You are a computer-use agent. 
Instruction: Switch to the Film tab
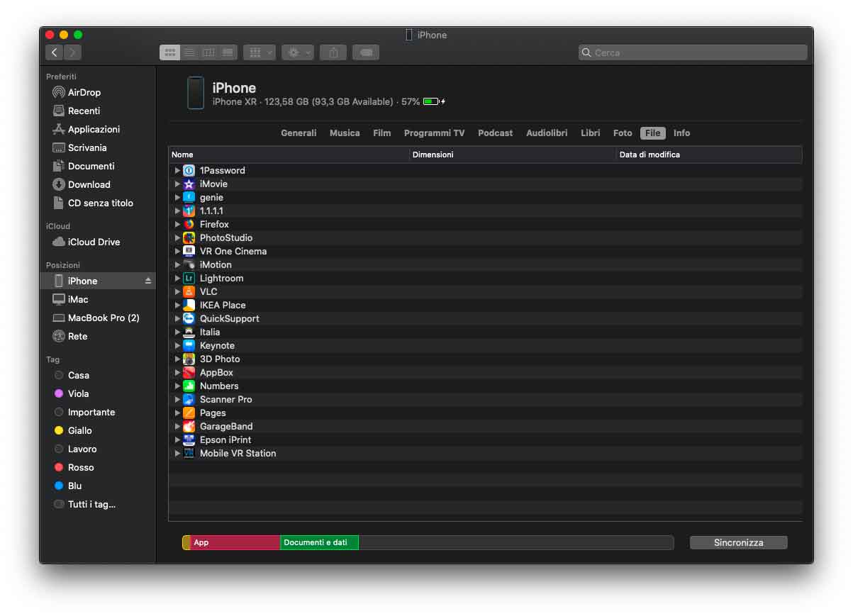point(382,133)
